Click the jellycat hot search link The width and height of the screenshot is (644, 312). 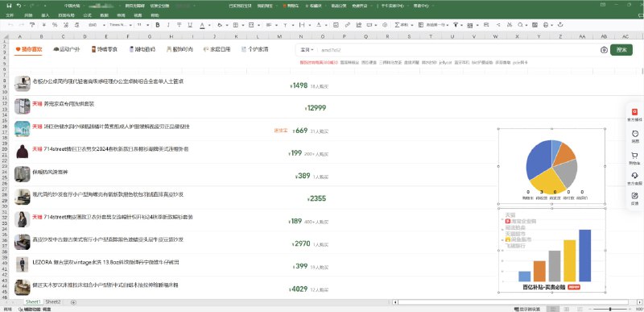click(x=445, y=63)
